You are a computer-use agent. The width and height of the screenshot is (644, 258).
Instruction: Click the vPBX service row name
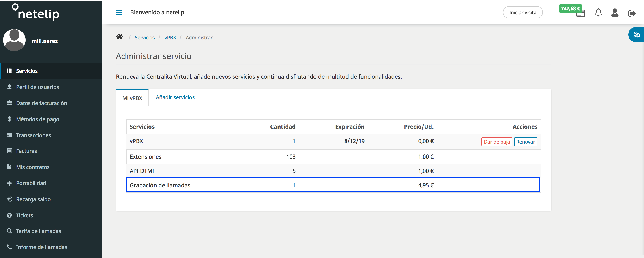(136, 141)
